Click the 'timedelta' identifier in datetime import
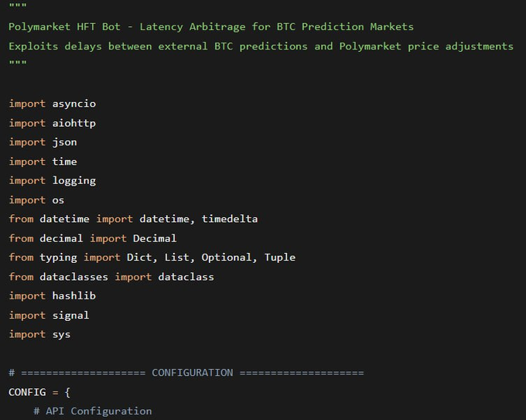Screen dimensions: 526x420 click(230, 219)
